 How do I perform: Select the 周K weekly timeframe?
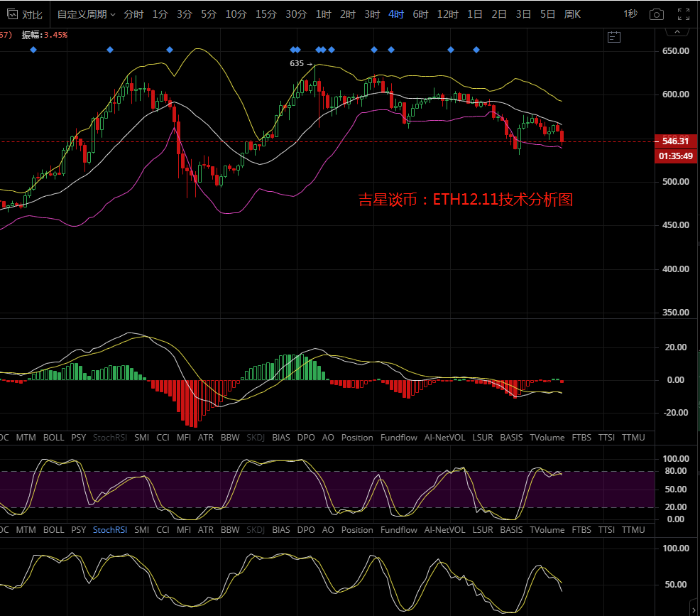pyautogui.click(x=572, y=14)
